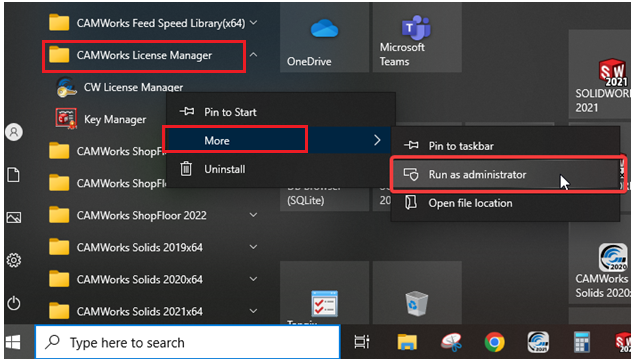Select Run as administrator
This screenshot has width=633, height=363.
pos(506,174)
